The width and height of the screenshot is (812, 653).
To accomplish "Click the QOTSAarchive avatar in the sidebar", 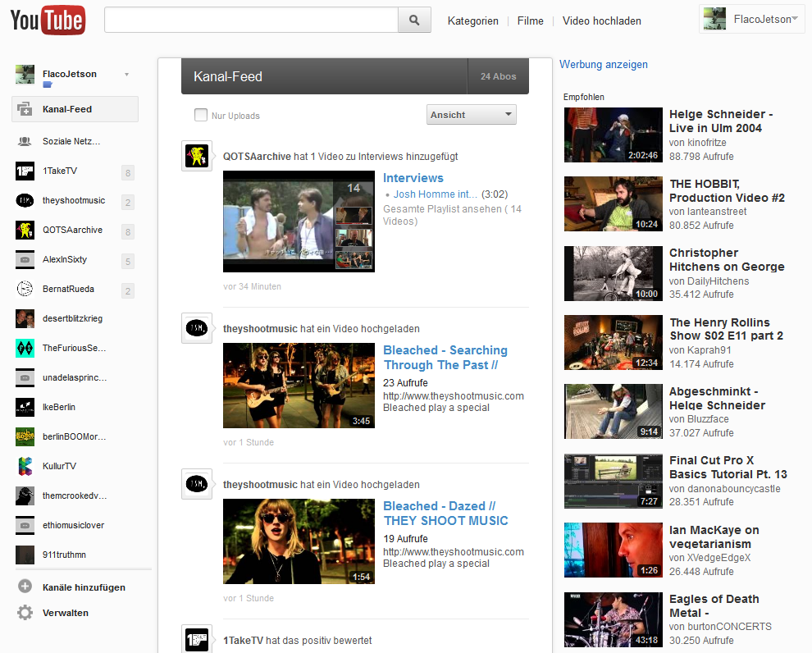I will pyautogui.click(x=25, y=231).
